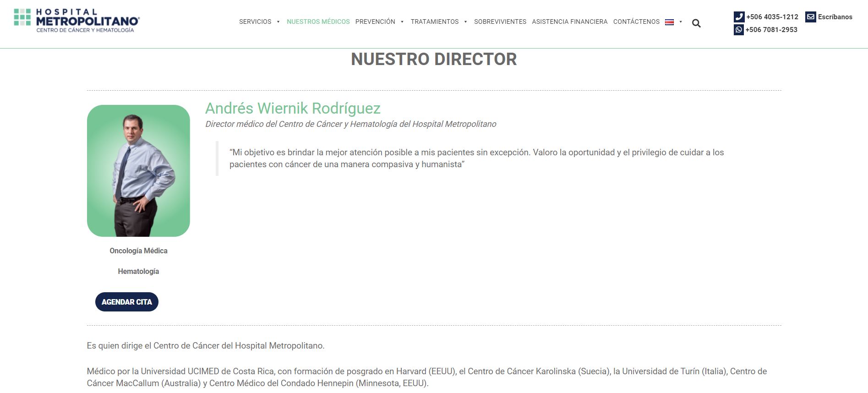Select the Costa Rica flag icon
This screenshot has height=393, width=868.
tap(669, 22)
